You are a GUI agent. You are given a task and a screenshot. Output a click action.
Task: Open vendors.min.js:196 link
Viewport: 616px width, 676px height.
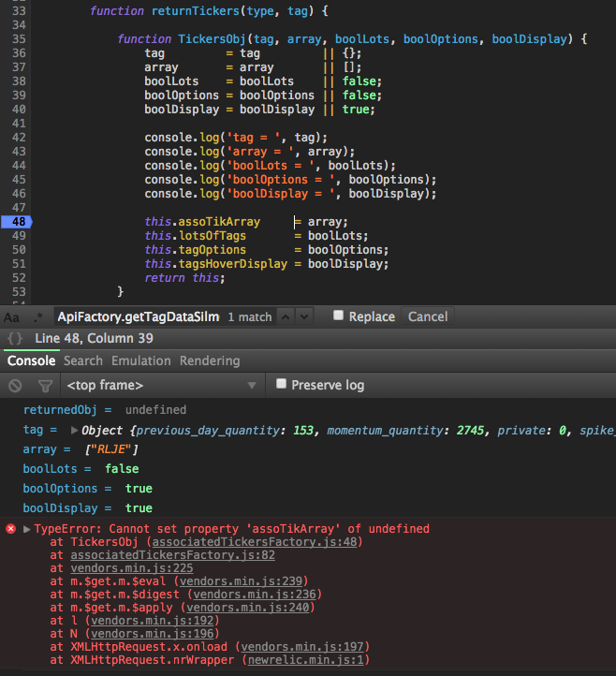(153, 633)
